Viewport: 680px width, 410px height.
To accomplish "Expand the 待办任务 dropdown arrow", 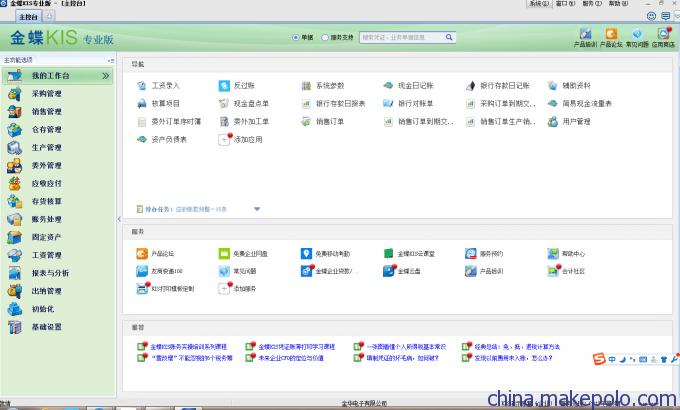I will 257,209.
